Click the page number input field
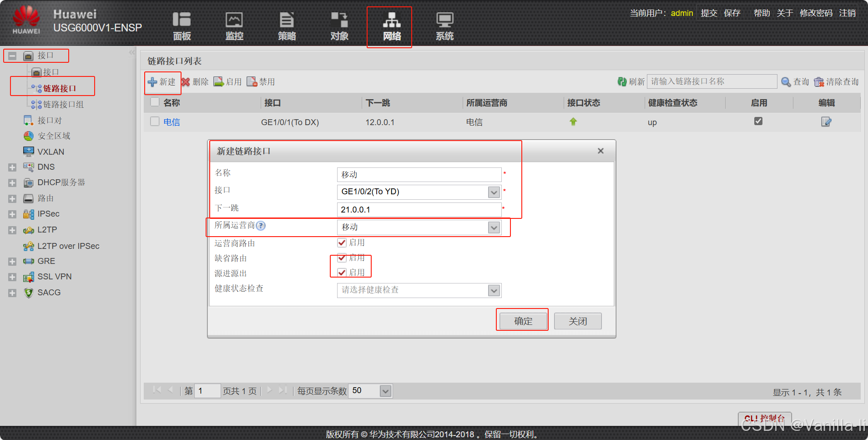 pyautogui.click(x=207, y=391)
